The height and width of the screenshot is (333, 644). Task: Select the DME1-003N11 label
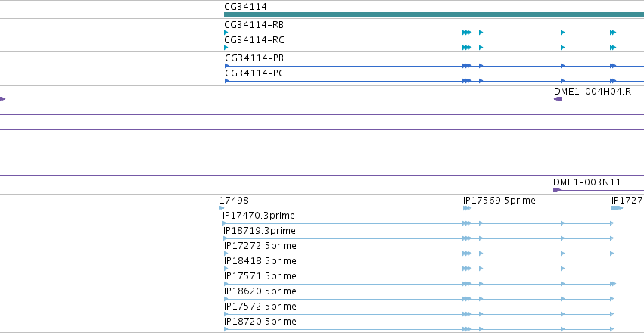pyautogui.click(x=587, y=182)
